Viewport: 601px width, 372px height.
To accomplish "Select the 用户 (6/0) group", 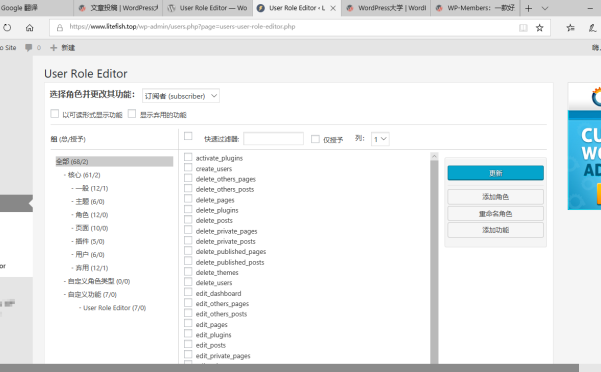I will pos(90,255).
